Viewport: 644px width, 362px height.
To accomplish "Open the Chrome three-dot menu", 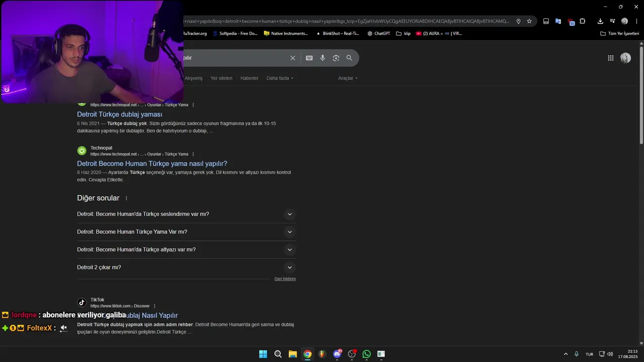I will coord(635,21).
